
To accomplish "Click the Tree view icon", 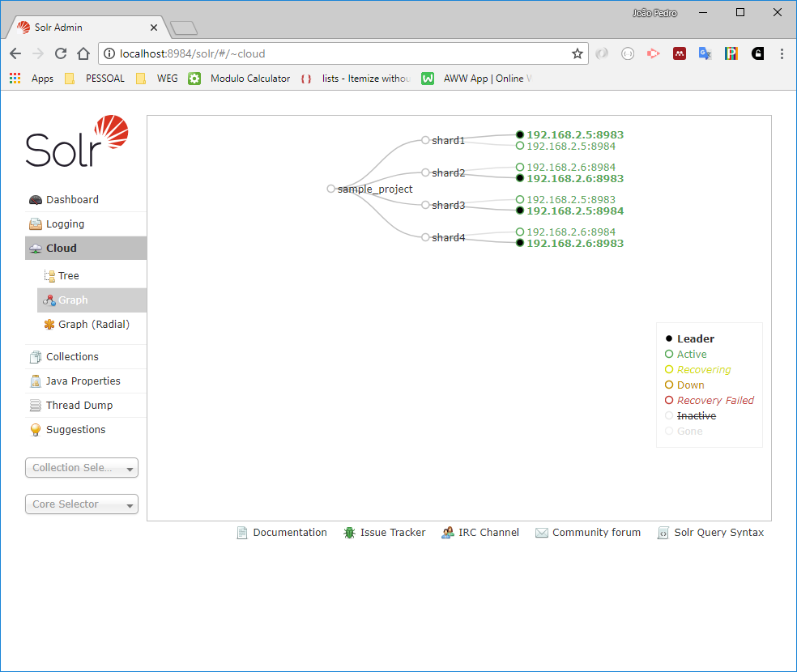I will pos(49,276).
